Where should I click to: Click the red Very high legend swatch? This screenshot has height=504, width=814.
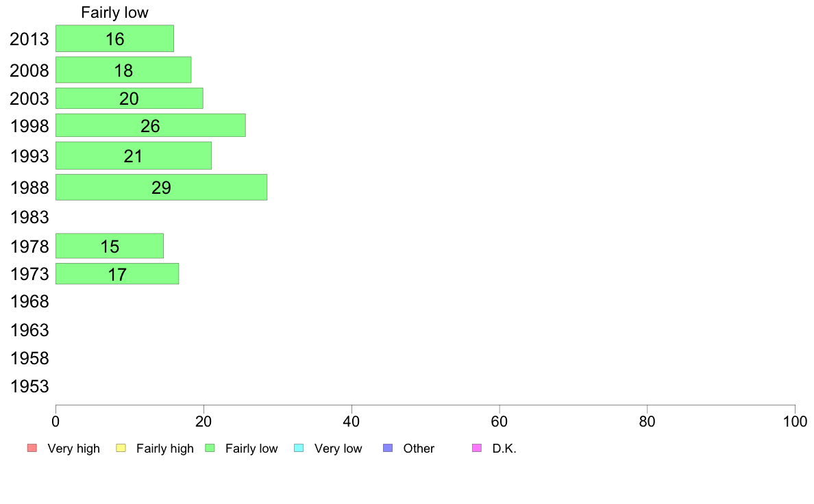coord(32,448)
